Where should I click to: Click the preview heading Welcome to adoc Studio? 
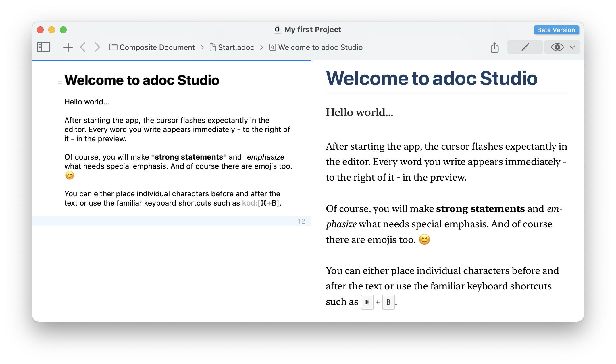432,78
